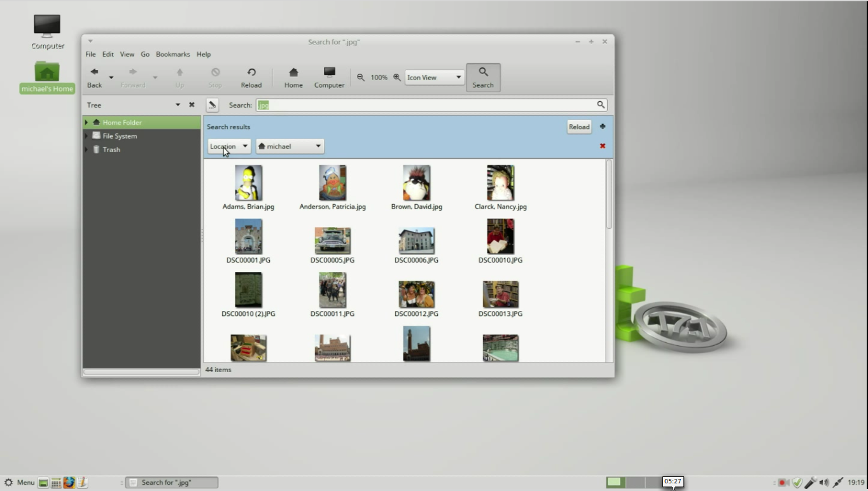Open the Icon View dropdown

point(434,78)
